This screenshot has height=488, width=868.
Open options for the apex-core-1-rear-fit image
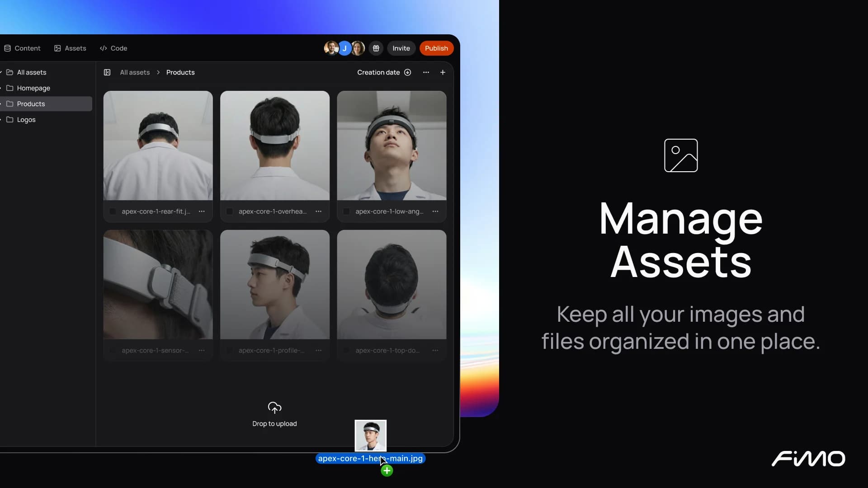point(202,211)
